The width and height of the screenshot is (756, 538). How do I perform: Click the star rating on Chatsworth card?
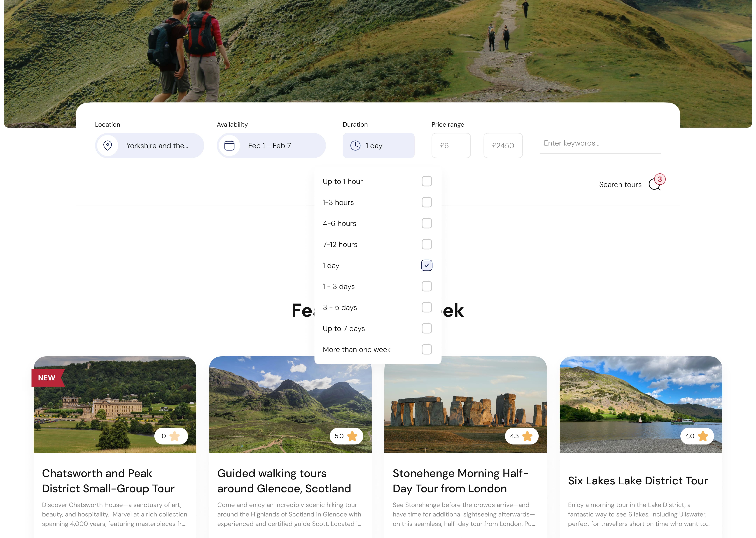coord(171,436)
